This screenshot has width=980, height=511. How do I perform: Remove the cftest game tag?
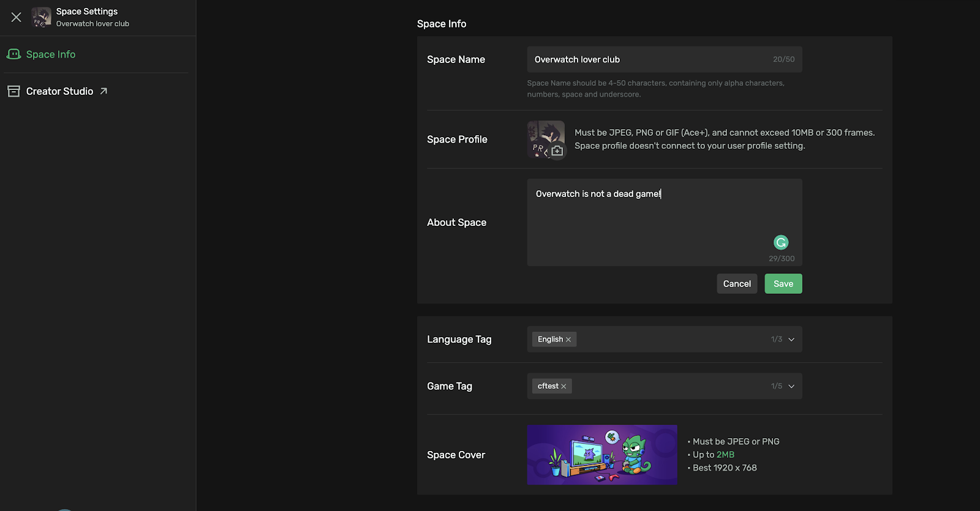tap(563, 387)
